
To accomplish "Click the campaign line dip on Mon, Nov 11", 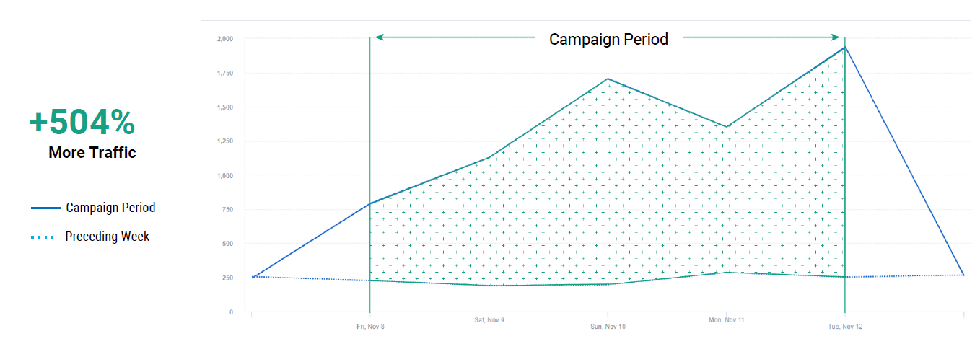I will pos(726,127).
